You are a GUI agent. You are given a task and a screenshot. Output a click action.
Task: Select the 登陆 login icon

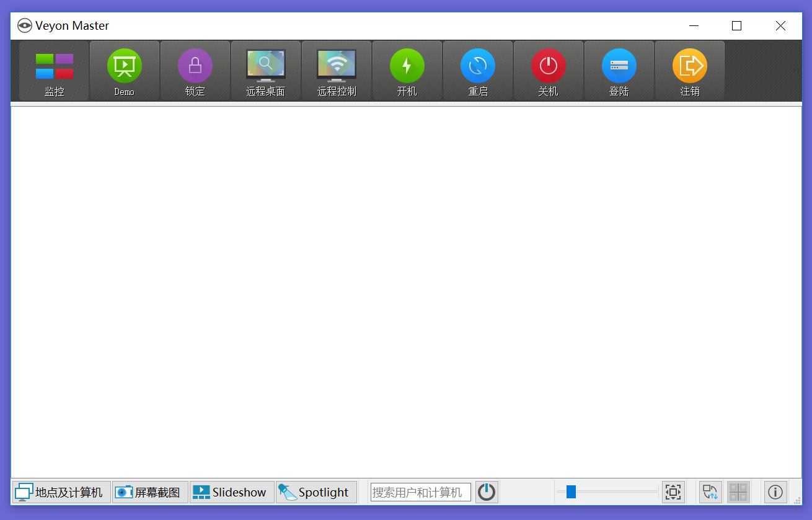tap(619, 71)
